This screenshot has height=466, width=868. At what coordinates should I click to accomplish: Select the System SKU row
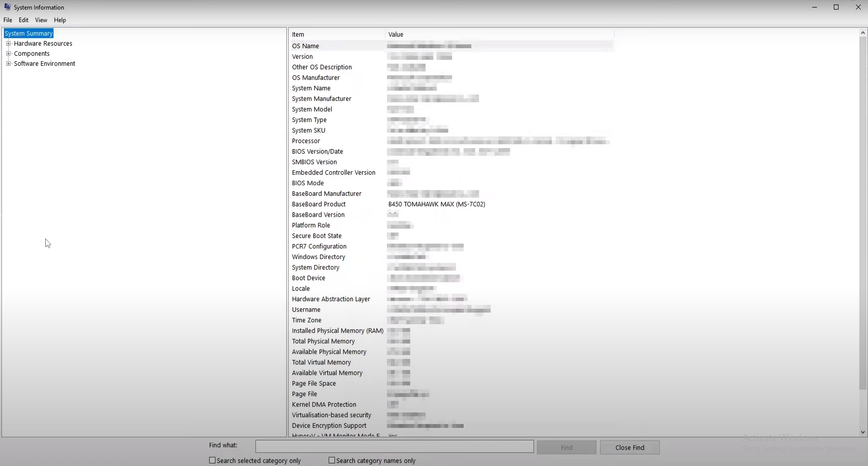tap(452, 131)
